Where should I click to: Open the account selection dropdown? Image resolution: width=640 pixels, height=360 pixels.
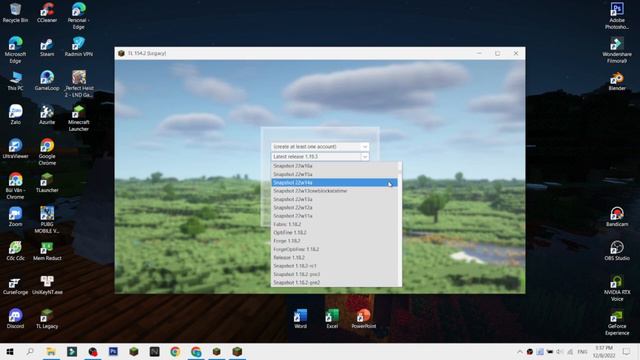[x=320, y=147]
